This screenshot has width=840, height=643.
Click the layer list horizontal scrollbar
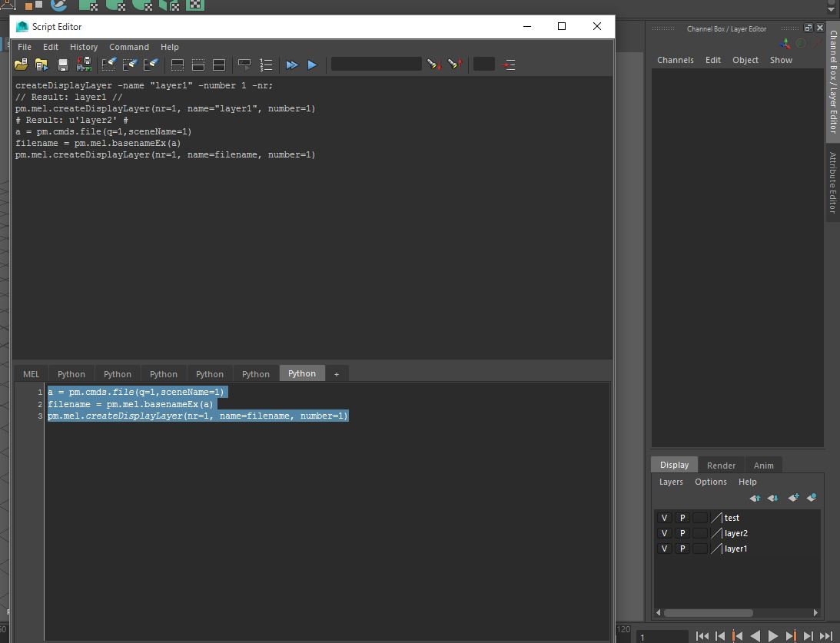(x=709, y=613)
